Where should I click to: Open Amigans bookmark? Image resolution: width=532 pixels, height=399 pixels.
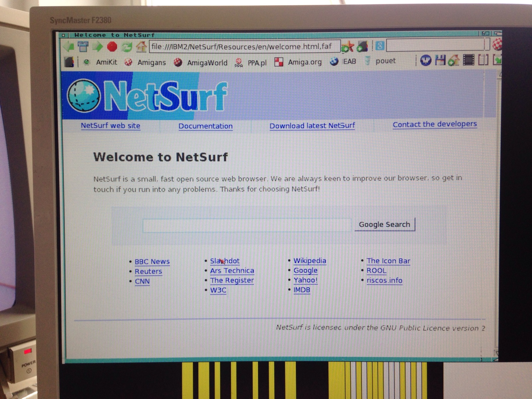click(x=145, y=62)
